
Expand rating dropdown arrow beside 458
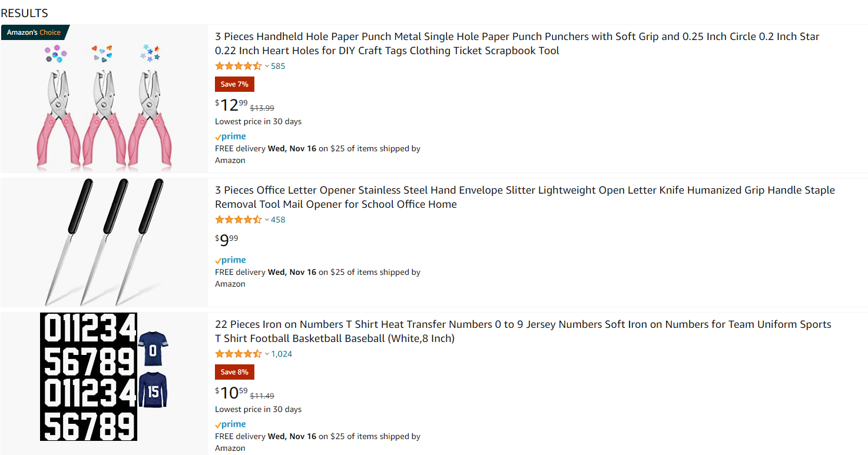point(267,220)
